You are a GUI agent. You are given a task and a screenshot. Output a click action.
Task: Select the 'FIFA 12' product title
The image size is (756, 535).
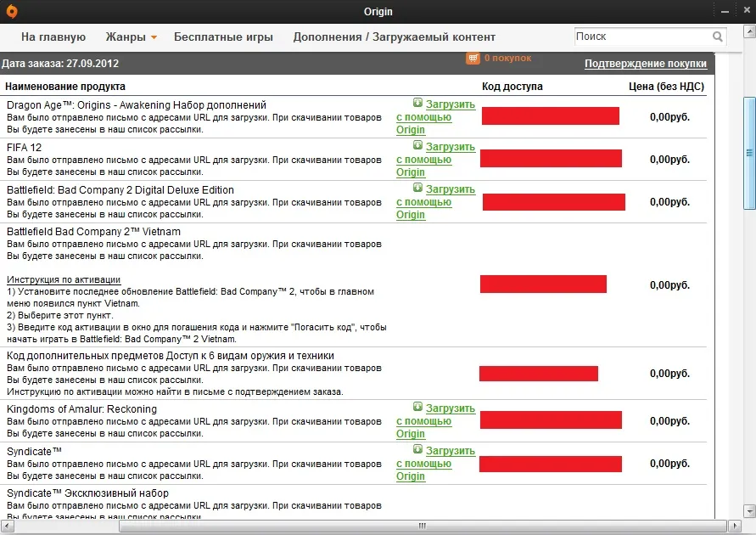coord(24,148)
